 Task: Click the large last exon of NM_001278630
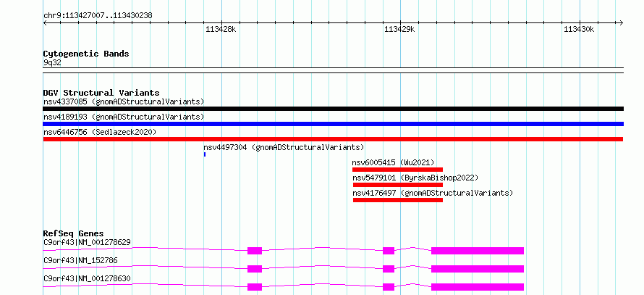[x=478, y=287]
